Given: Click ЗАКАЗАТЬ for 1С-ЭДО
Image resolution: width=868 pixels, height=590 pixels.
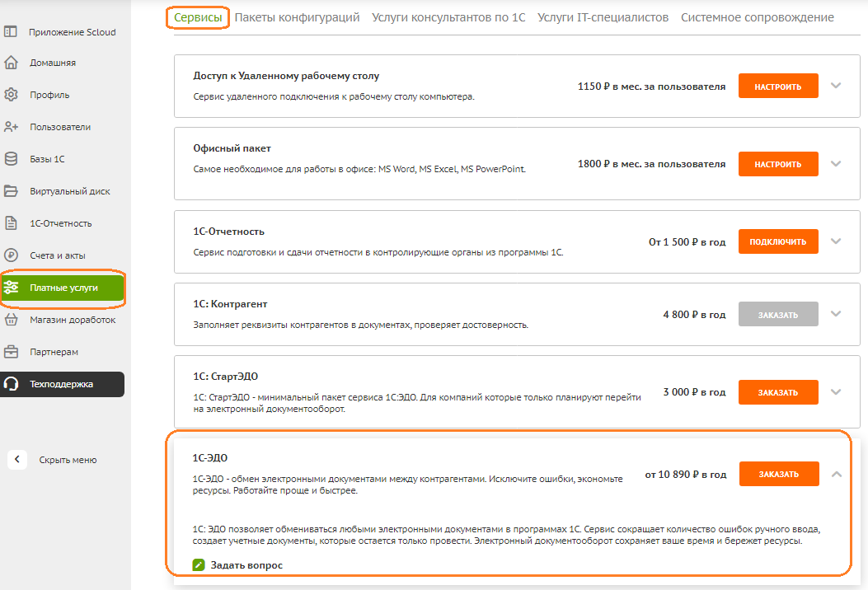Looking at the screenshot, I should [779, 474].
